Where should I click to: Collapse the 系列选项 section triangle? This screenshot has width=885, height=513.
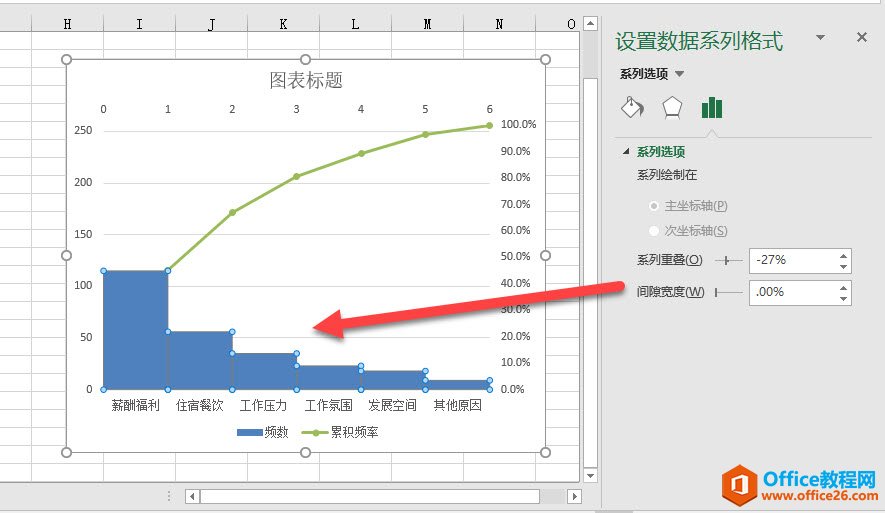coord(625,151)
